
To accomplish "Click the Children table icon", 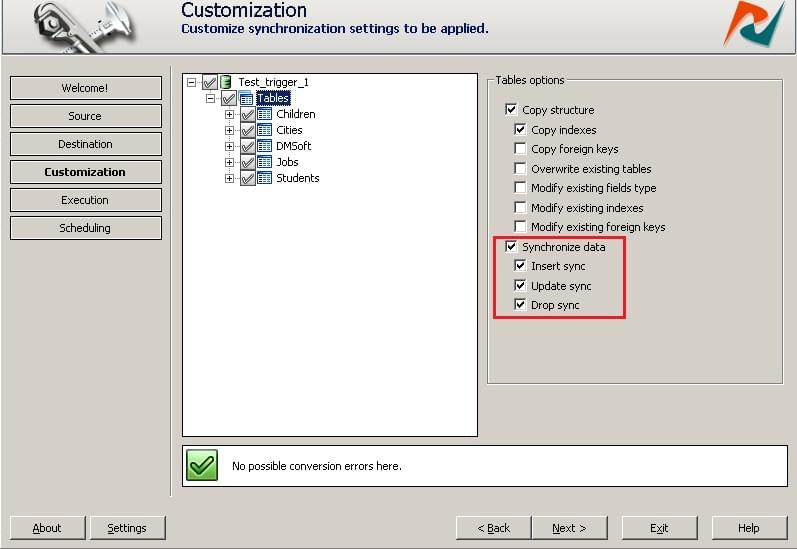I will (x=264, y=114).
